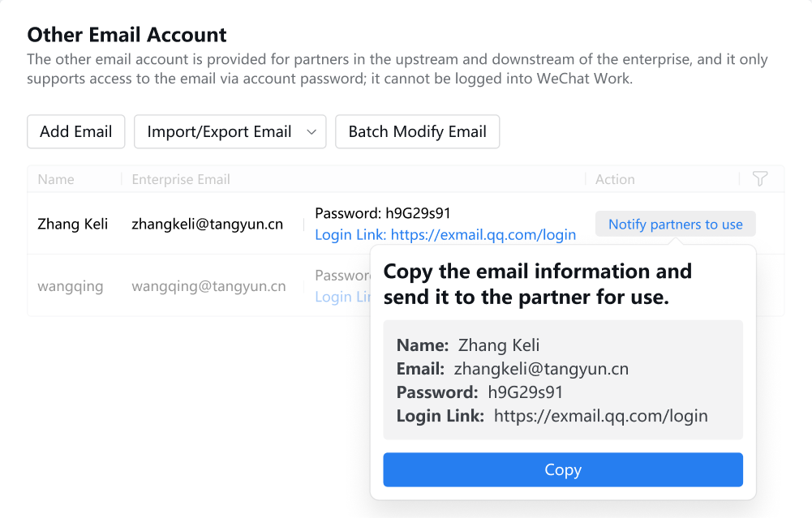The width and height of the screenshot is (812, 518).
Task: Open Batch Modify Email
Action: [417, 132]
